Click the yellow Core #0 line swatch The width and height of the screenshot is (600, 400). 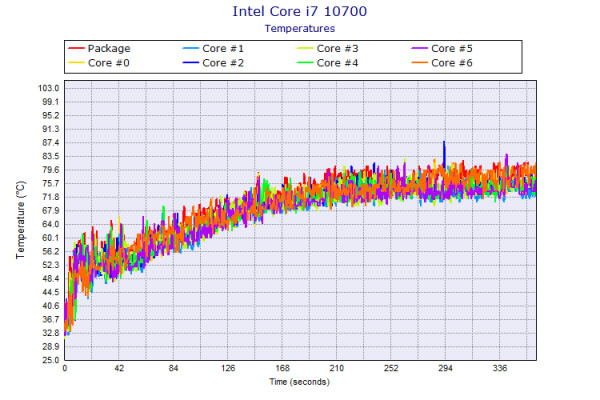coord(76,63)
